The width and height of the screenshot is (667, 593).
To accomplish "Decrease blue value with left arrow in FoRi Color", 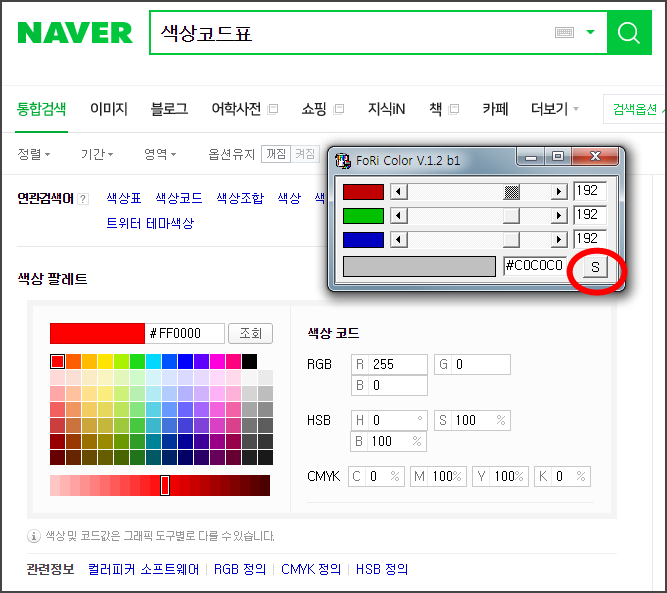I will [x=399, y=239].
